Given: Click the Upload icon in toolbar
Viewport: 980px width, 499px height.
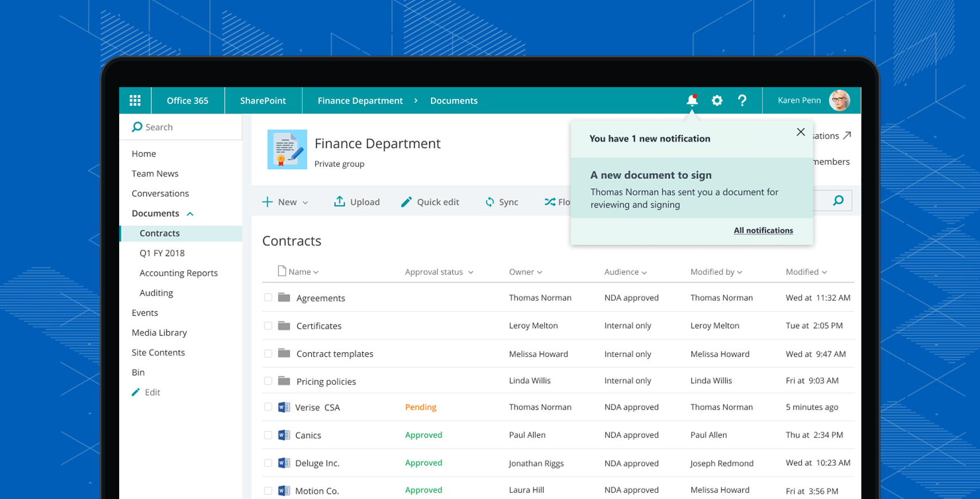Looking at the screenshot, I should point(339,201).
